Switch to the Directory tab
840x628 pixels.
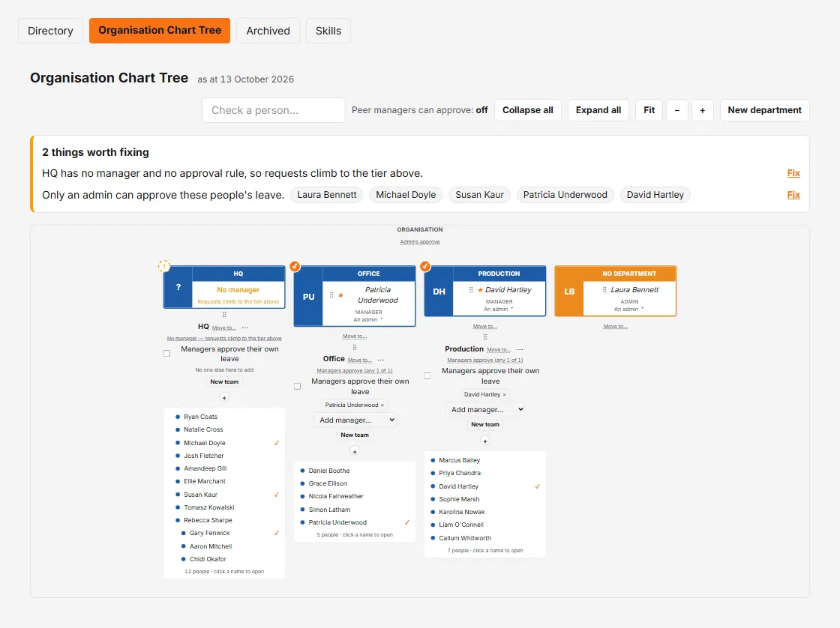50,31
